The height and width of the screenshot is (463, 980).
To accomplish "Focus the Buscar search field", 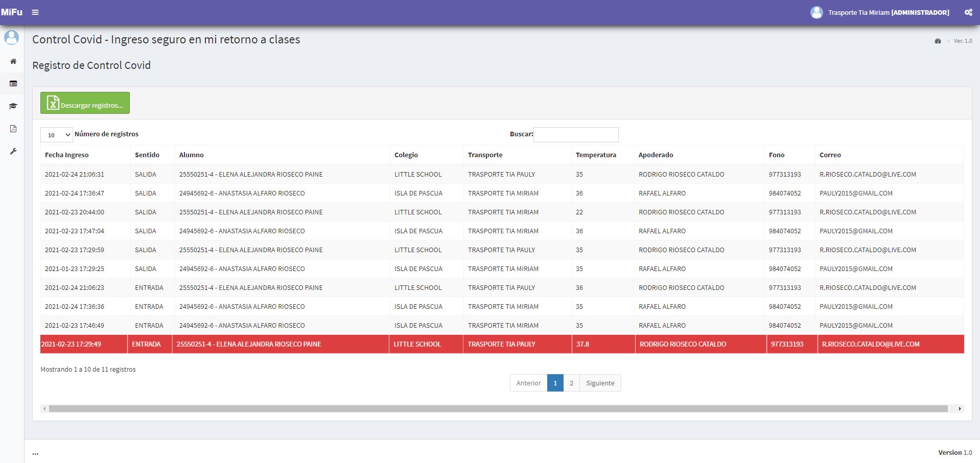I will [576, 135].
